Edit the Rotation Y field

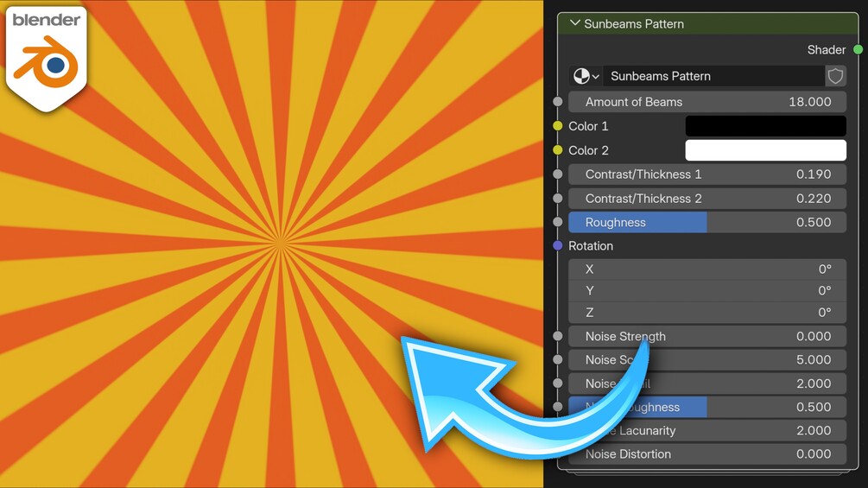pos(706,290)
